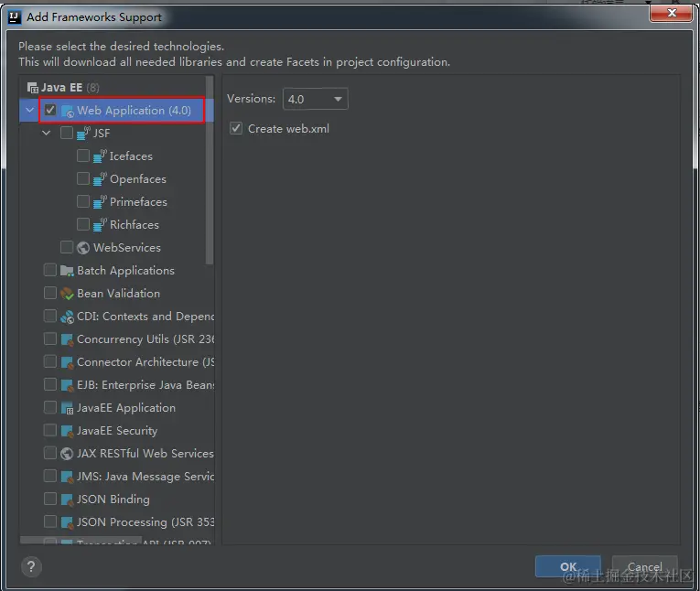Confirm with the OK button

[568, 567]
